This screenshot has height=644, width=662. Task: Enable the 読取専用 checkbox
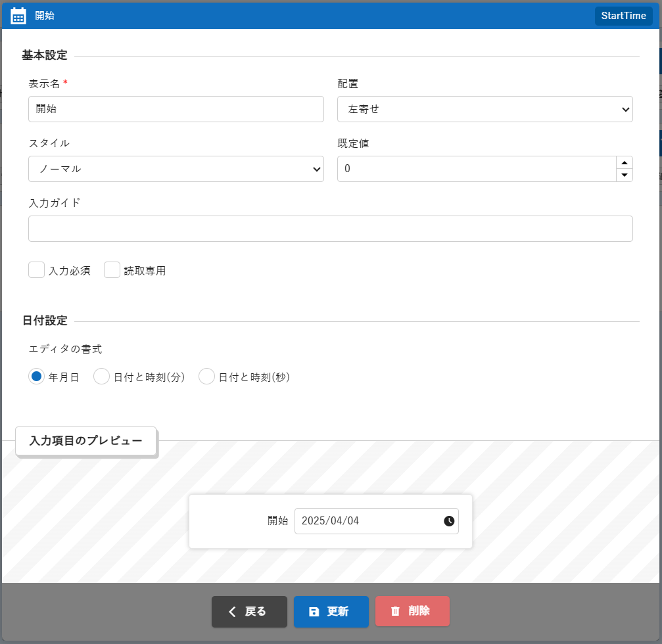pyautogui.click(x=112, y=270)
